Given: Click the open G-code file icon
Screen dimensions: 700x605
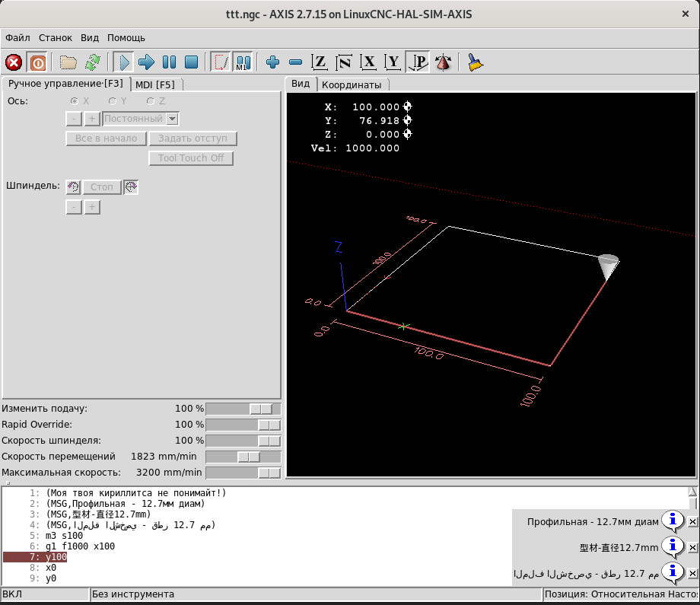Looking at the screenshot, I should coord(68,62).
